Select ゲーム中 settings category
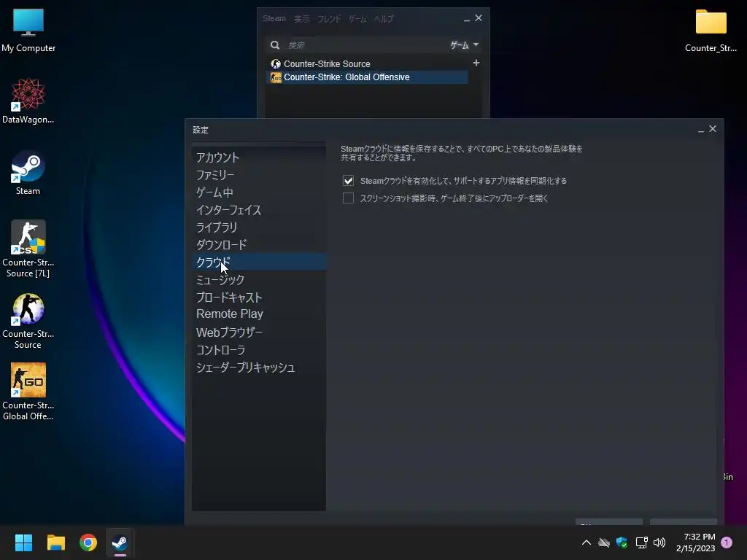Image resolution: width=747 pixels, height=560 pixels. click(x=259, y=192)
